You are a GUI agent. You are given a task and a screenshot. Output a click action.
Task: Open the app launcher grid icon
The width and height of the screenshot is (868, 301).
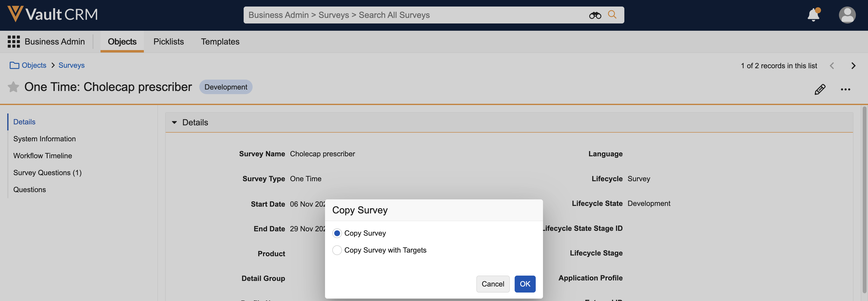(x=14, y=42)
